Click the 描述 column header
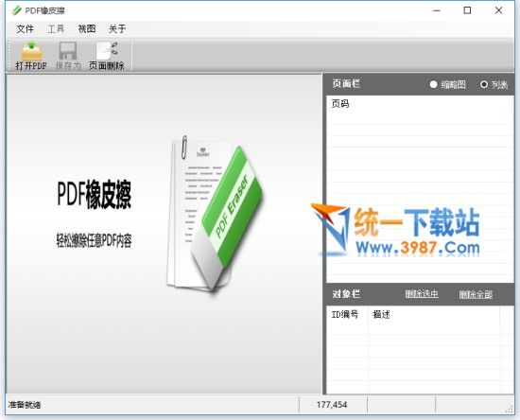Viewport: 520px width, 420px height. [x=381, y=314]
